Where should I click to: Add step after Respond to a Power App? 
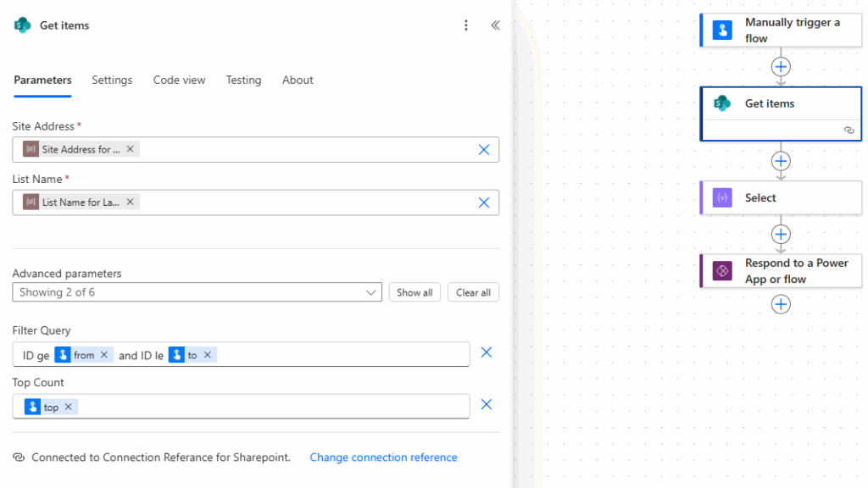[x=781, y=304]
